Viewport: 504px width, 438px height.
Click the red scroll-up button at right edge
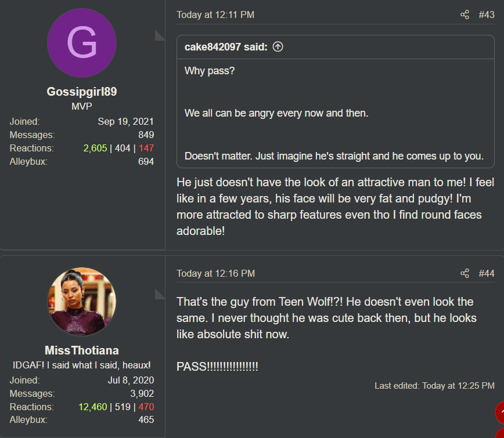pyautogui.click(x=500, y=412)
